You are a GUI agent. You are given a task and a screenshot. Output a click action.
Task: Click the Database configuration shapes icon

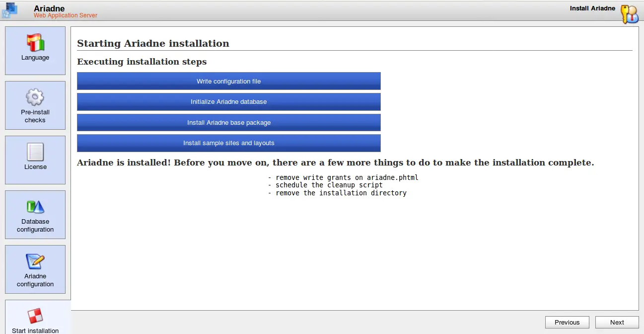click(x=35, y=207)
